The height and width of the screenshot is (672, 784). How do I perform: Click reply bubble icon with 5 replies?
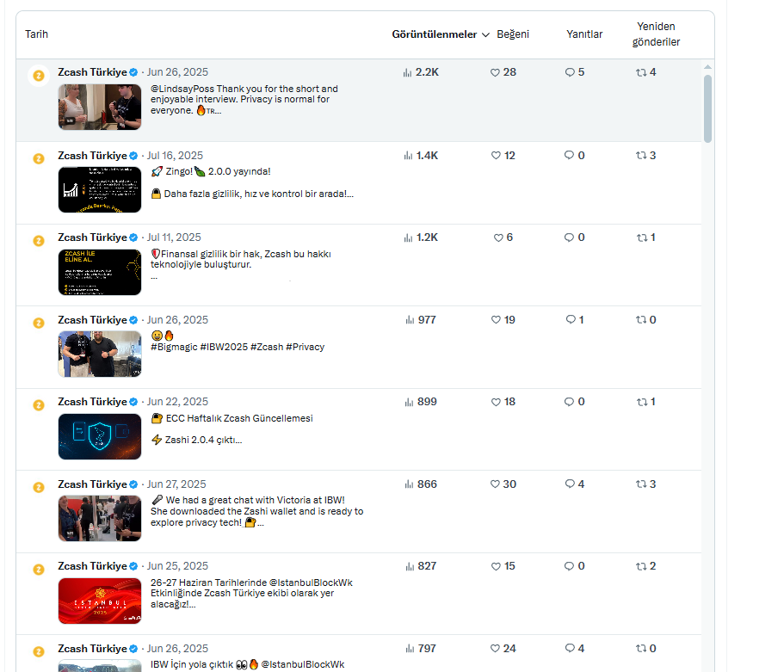pyautogui.click(x=570, y=72)
